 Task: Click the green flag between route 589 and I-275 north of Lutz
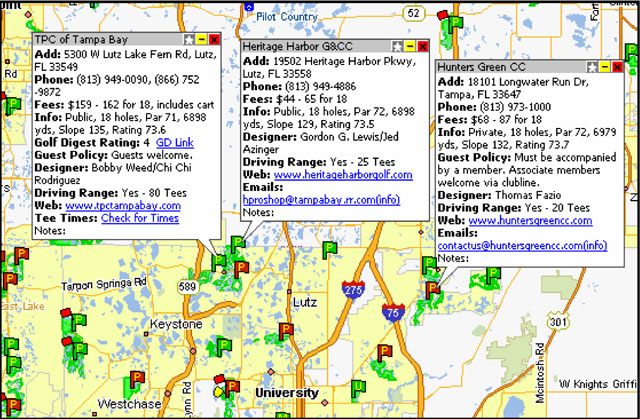(329, 250)
